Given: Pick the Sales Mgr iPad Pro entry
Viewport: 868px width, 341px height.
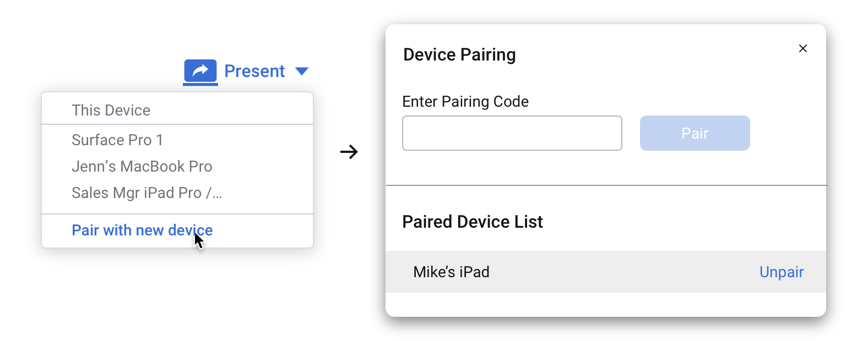Looking at the screenshot, I should click(147, 193).
